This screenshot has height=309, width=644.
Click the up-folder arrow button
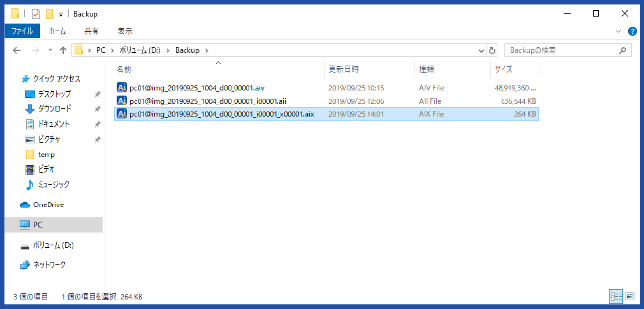(x=62, y=50)
